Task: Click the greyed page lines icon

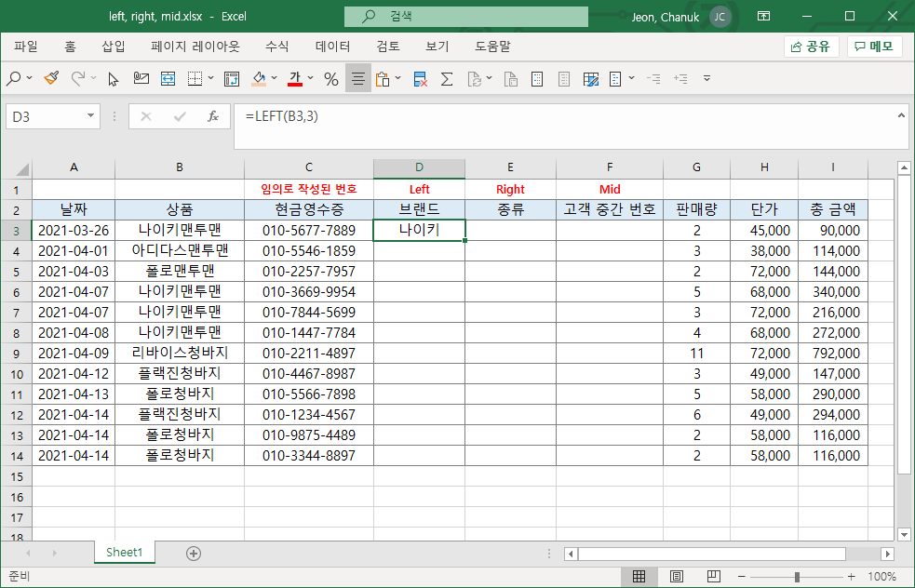Action: click(564, 79)
